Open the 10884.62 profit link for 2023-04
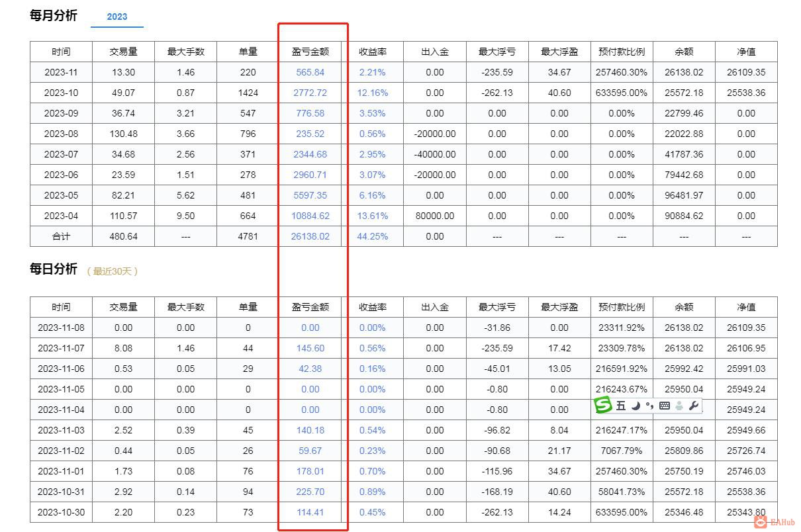This screenshot has height=532, width=801. tap(310, 216)
